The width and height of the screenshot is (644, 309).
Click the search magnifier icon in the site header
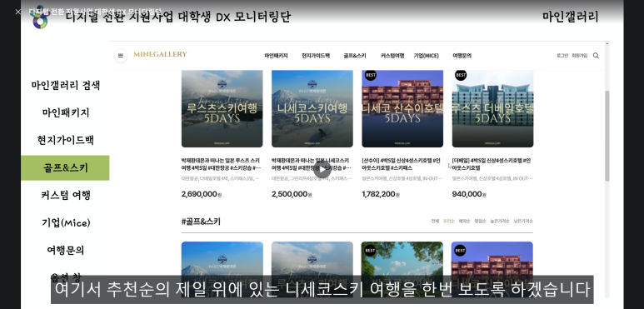click(x=596, y=56)
